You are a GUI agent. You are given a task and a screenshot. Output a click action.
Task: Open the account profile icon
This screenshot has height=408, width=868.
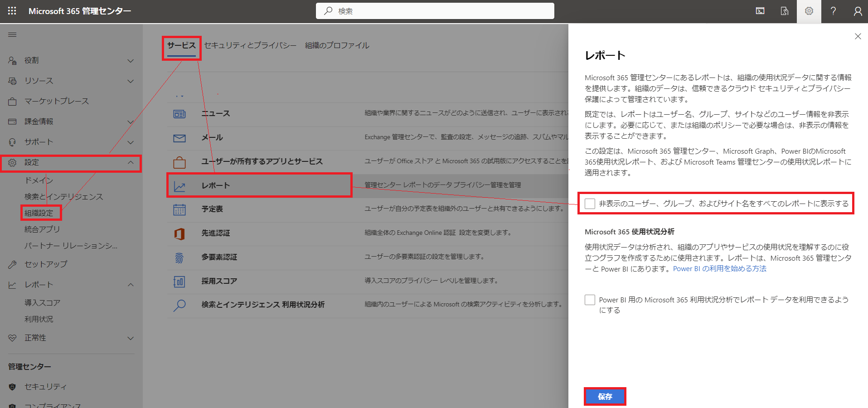point(858,11)
